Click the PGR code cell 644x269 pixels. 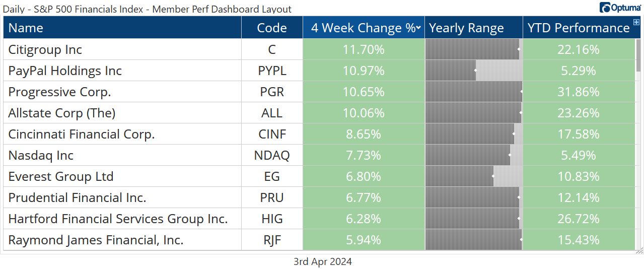pos(272,92)
